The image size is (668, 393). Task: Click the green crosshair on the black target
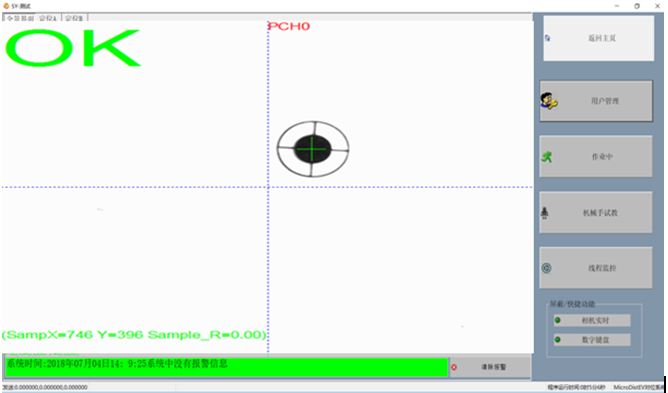(312, 149)
